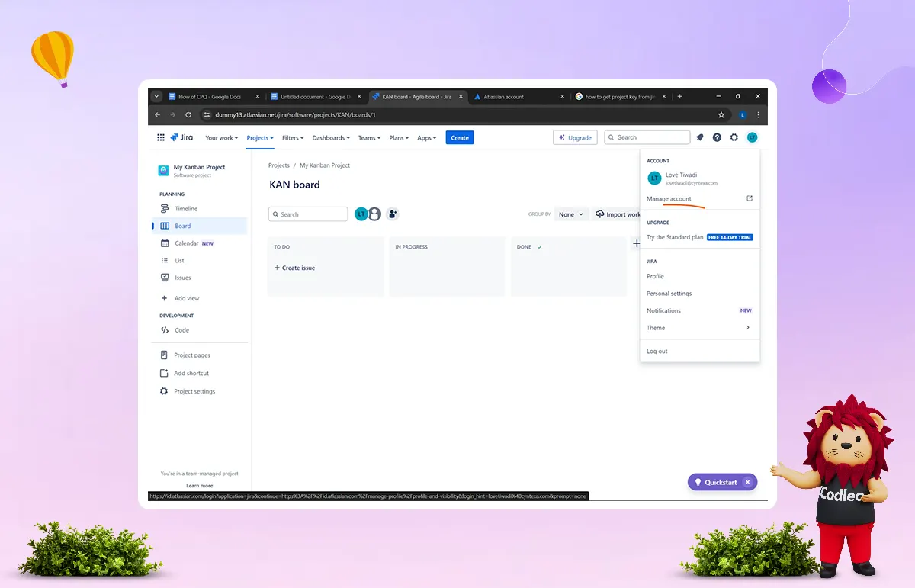The width and height of the screenshot is (915, 588).
Task: Expand the Teams dropdown
Action: [370, 138]
